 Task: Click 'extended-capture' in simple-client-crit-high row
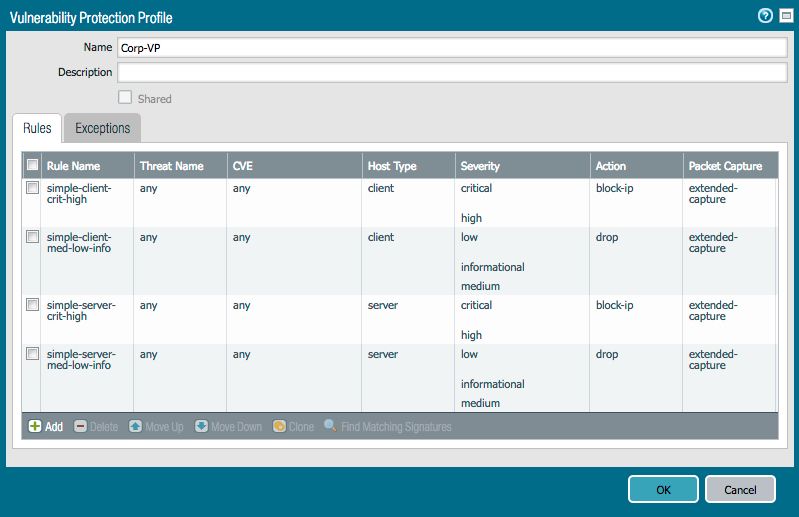click(x=713, y=194)
